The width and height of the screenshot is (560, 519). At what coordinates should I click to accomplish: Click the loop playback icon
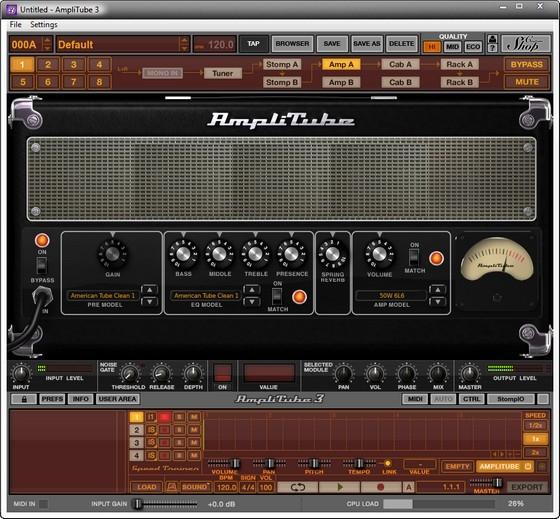click(297, 487)
